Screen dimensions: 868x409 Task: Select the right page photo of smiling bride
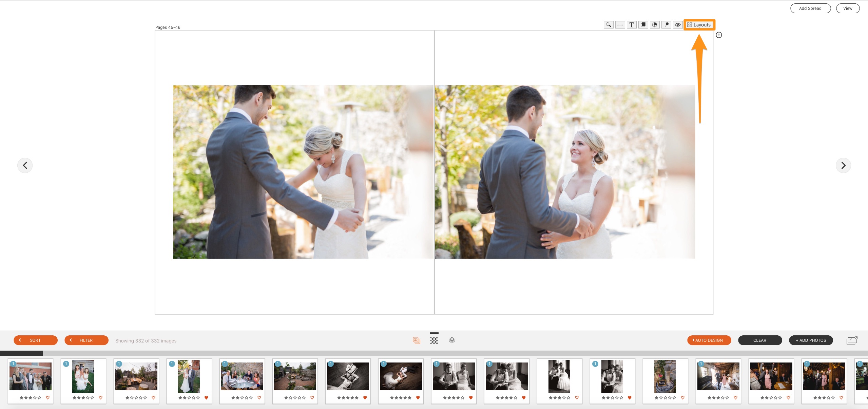pyautogui.click(x=565, y=172)
